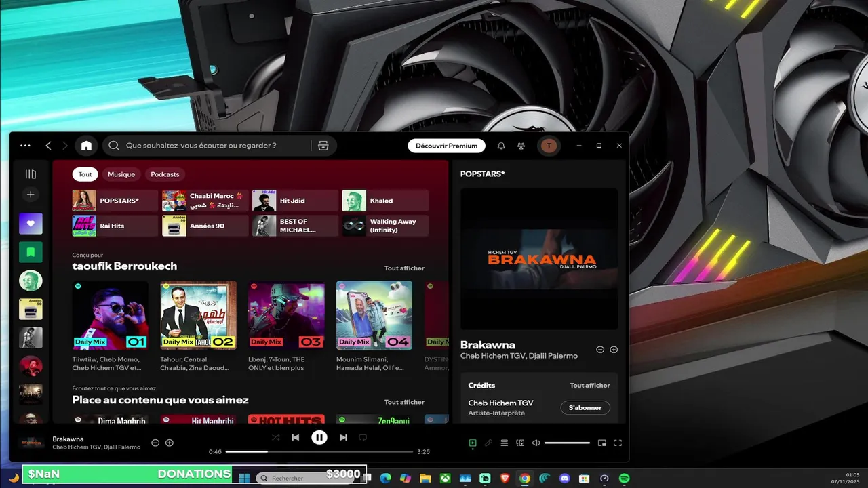Select the Podcasts filter chip

point(165,174)
